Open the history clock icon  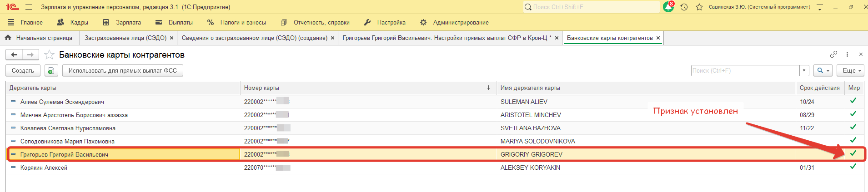(684, 7)
